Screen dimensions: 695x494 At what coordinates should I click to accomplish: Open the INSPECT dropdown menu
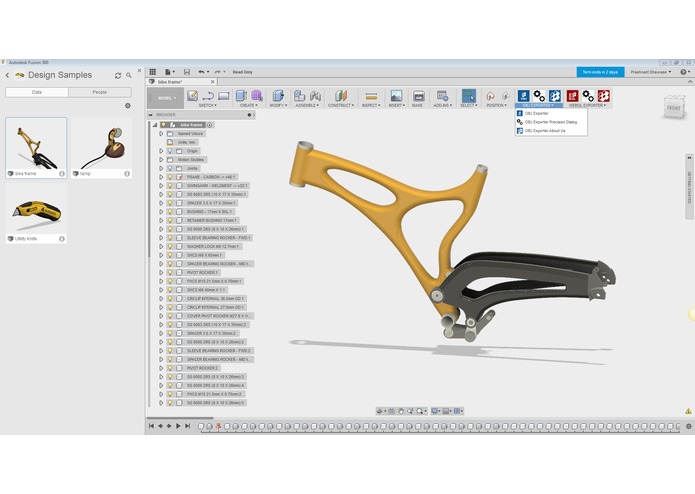(x=371, y=105)
